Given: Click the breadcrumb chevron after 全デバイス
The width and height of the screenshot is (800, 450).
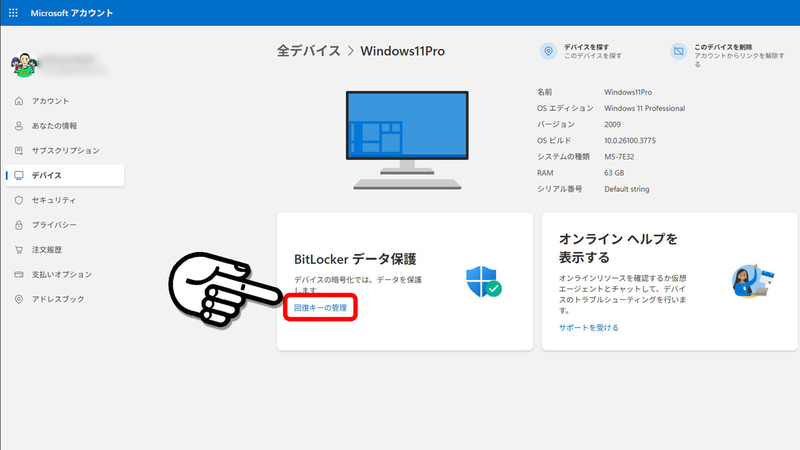Looking at the screenshot, I should tap(351, 51).
